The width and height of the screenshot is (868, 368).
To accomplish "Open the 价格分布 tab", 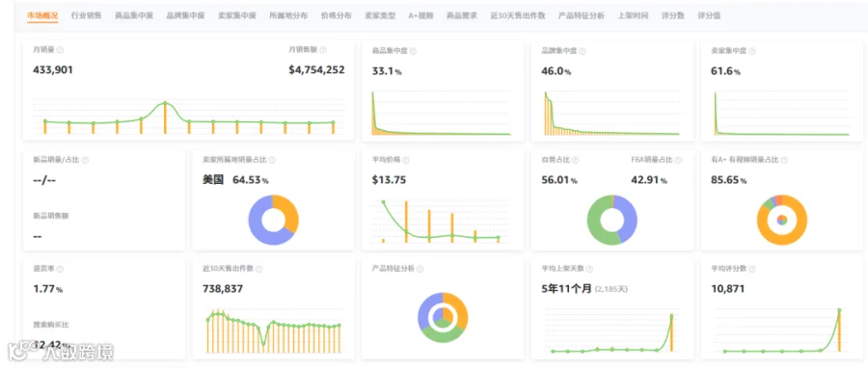I will [336, 16].
